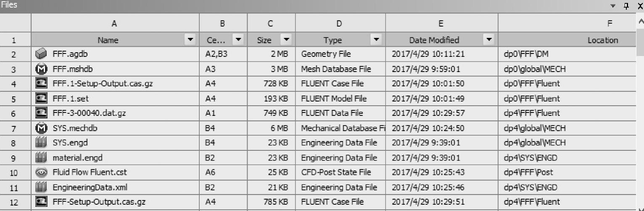Screen dimensions: 644x211
Task: Click the EngineeringData.xml file icon
Action: [x=41, y=187]
